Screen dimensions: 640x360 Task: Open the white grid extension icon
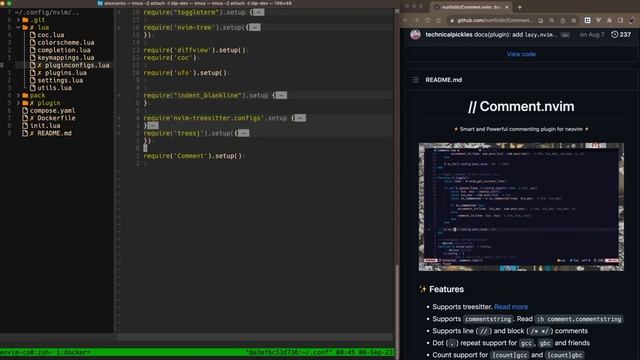[x=587, y=20]
